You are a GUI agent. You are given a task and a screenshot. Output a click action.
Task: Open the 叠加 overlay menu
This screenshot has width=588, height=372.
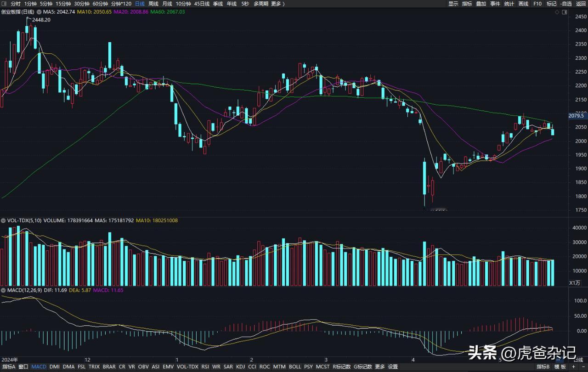481,4
